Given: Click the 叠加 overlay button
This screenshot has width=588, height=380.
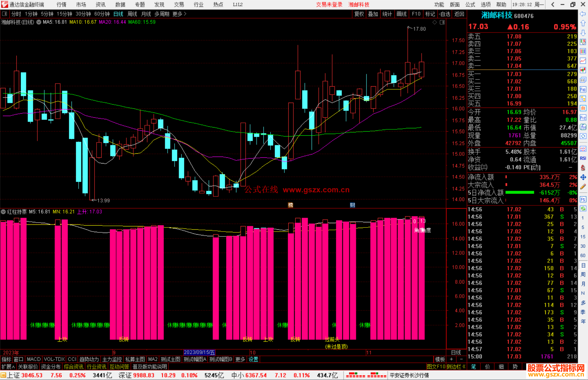Looking at the screenshot, I should coord(373,14).
